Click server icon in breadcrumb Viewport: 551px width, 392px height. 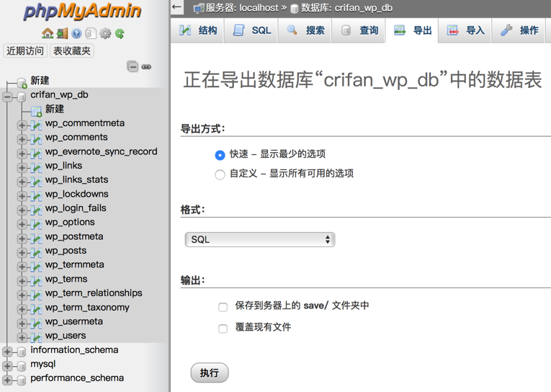pos(199,8)
